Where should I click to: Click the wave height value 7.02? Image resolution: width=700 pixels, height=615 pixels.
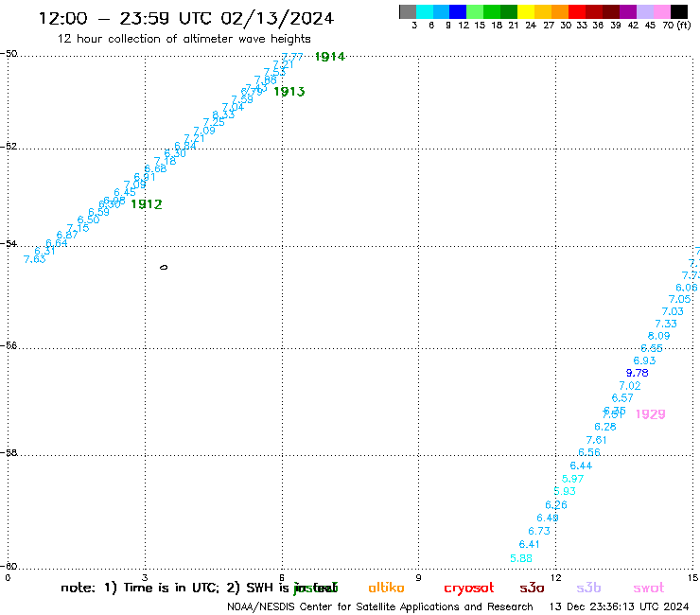pyautogui.click(x=630, y=385)
